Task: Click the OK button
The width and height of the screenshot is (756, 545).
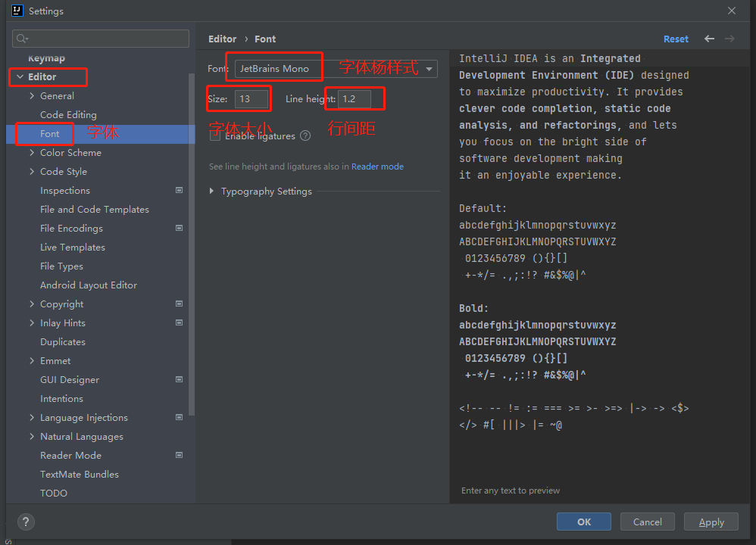Action: (584, 522)
